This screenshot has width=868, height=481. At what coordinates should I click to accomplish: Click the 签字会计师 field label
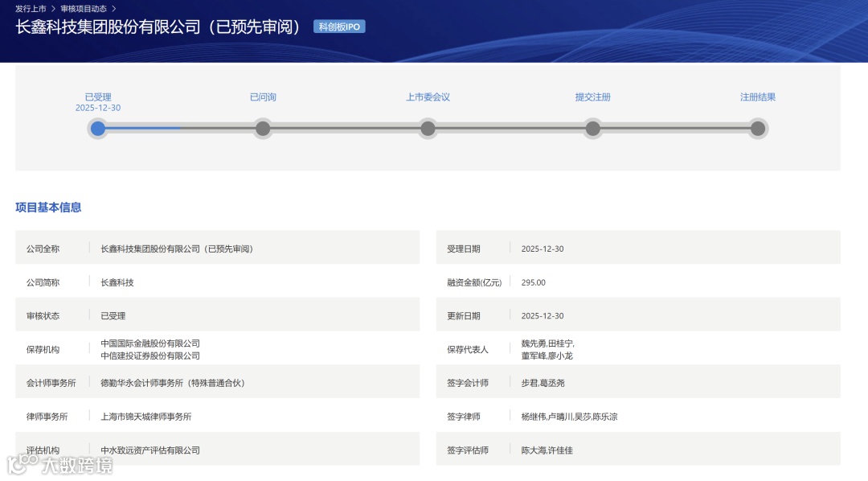tap(468, 383)
